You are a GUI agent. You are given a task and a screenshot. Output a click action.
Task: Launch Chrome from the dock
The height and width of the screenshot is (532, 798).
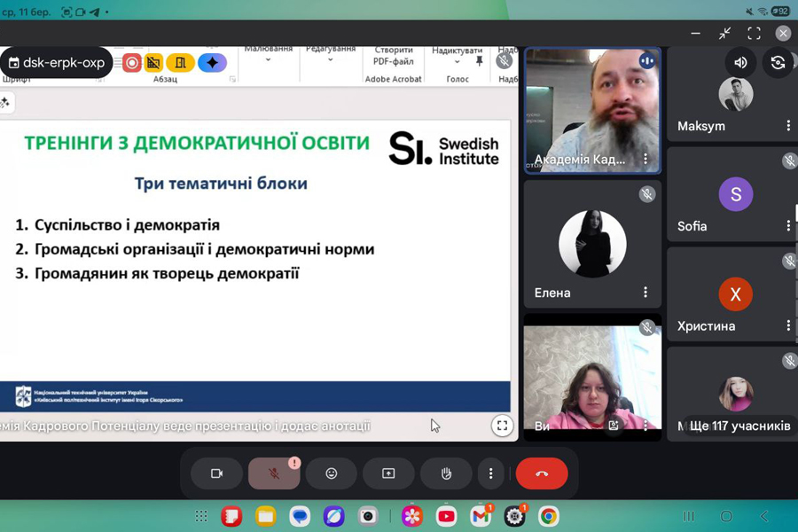coord(549,516)
